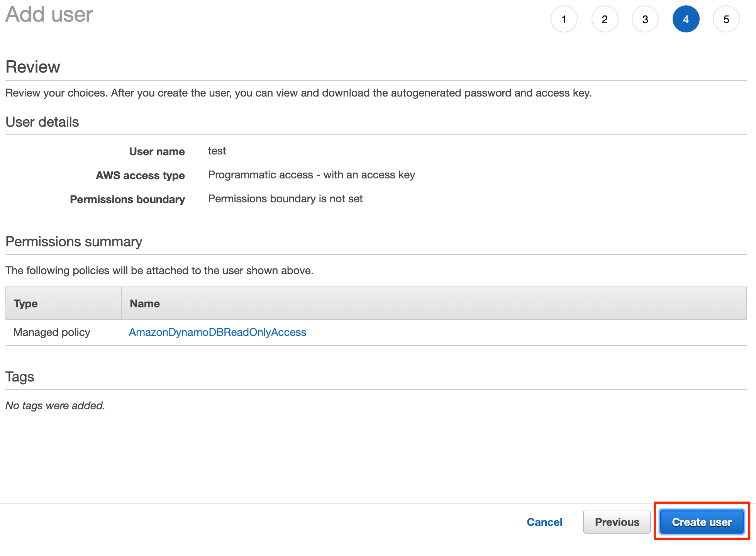
Task: Click the Tags section heading
Action: click(20, 377)
